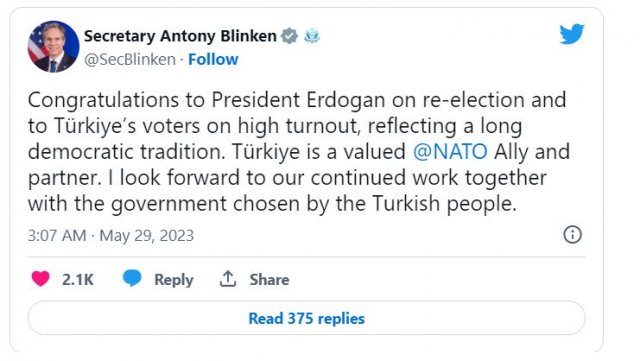Click the Secretary Antony Blinken display name
Image resolution: width=640 pixels, height=361 pixels.
(180, 36)
